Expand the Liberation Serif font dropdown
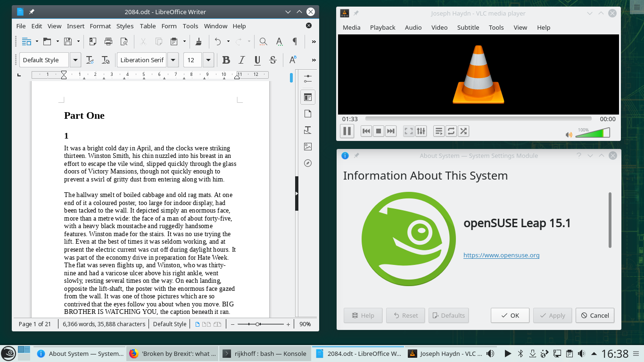This screenshot has width=644, height=362. tap(173, 60)
